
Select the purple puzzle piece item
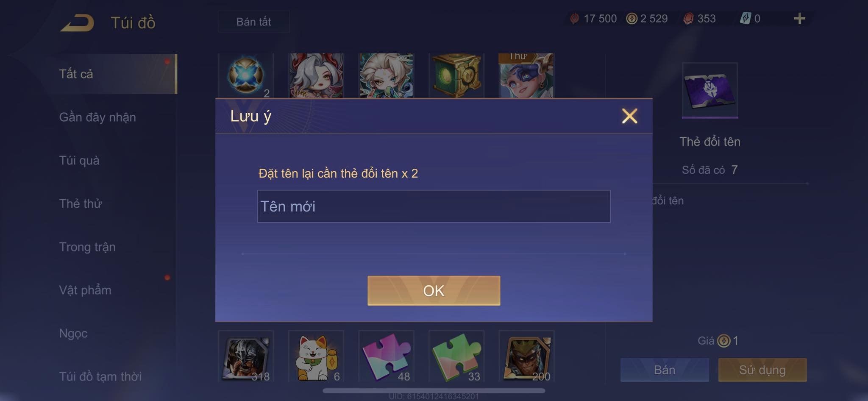386,357
